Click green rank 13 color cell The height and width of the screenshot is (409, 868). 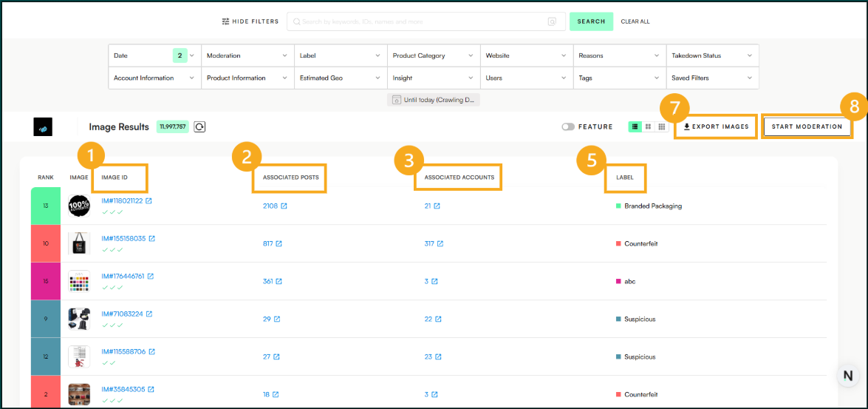46,206
